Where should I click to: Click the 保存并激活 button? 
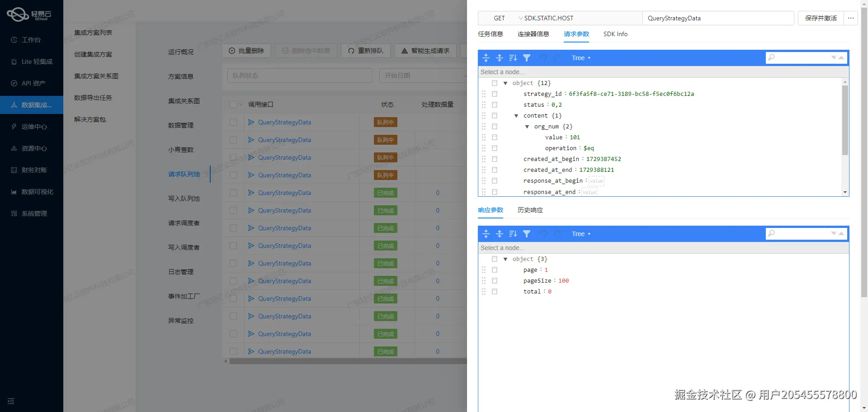pyautogui.click(x=821, y=18)
